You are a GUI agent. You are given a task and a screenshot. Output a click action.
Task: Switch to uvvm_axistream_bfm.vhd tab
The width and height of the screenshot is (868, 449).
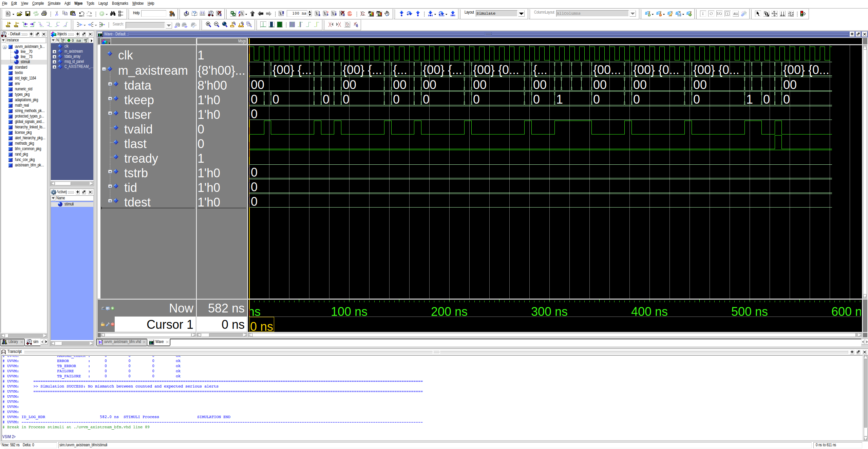(x=122, y=342)
